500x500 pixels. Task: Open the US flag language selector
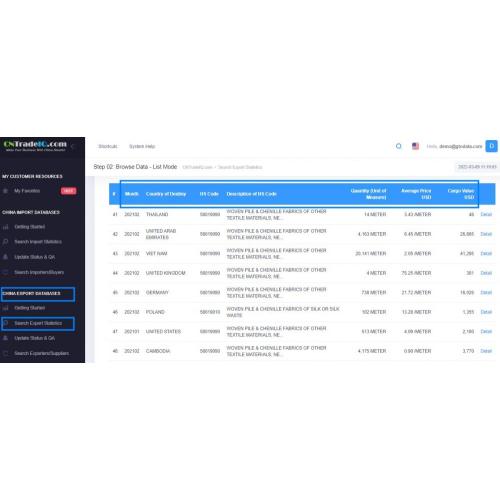[x=415, y=146]
